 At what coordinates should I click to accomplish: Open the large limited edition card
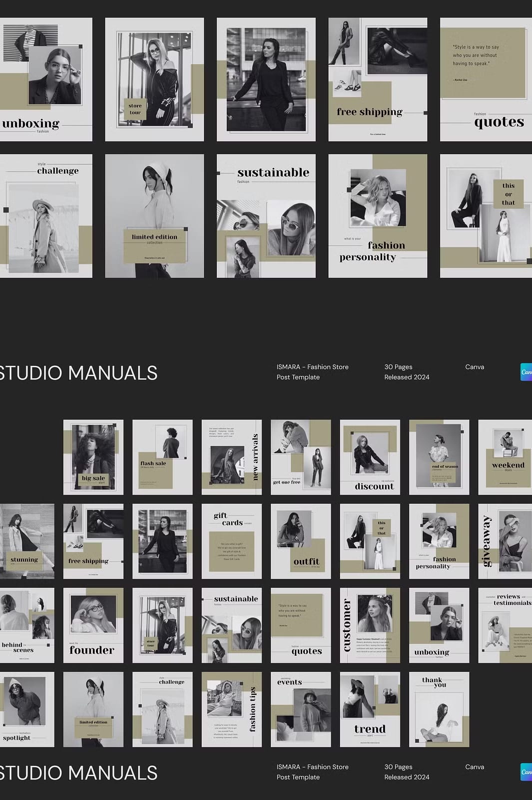pos(154,215)
